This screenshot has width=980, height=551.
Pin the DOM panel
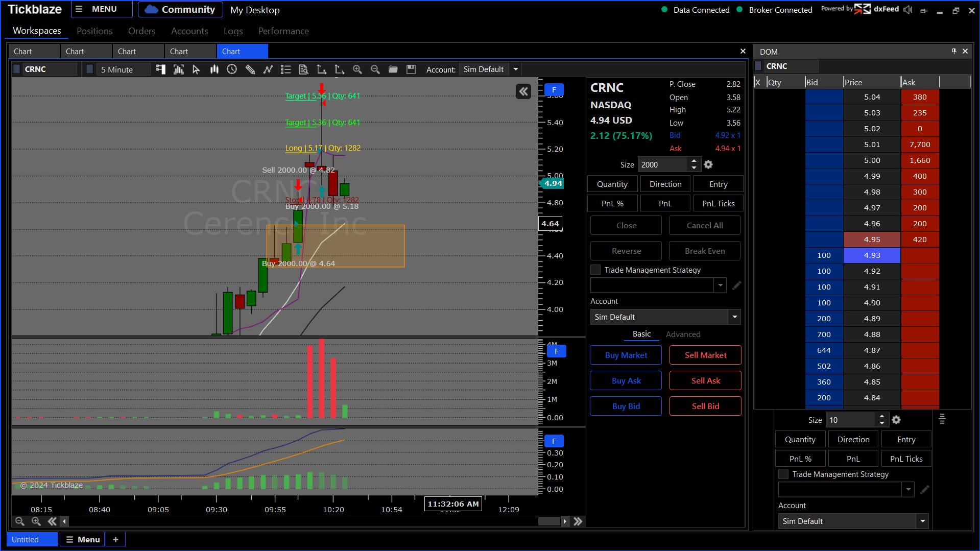click(x=954, y=51)
